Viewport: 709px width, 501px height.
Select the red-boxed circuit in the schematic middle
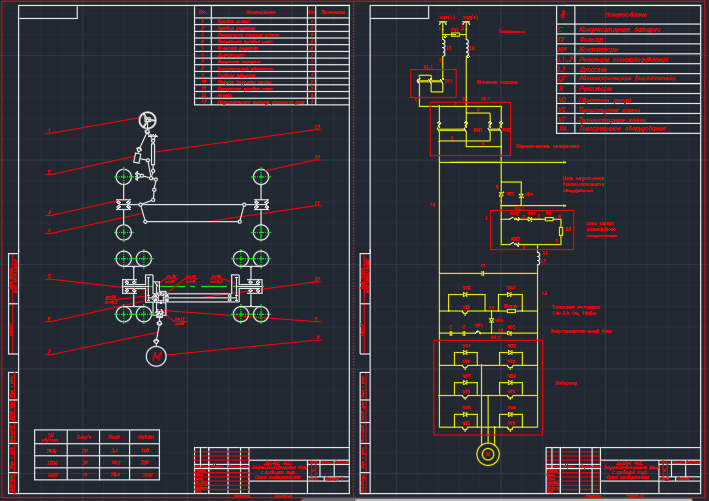531,229
